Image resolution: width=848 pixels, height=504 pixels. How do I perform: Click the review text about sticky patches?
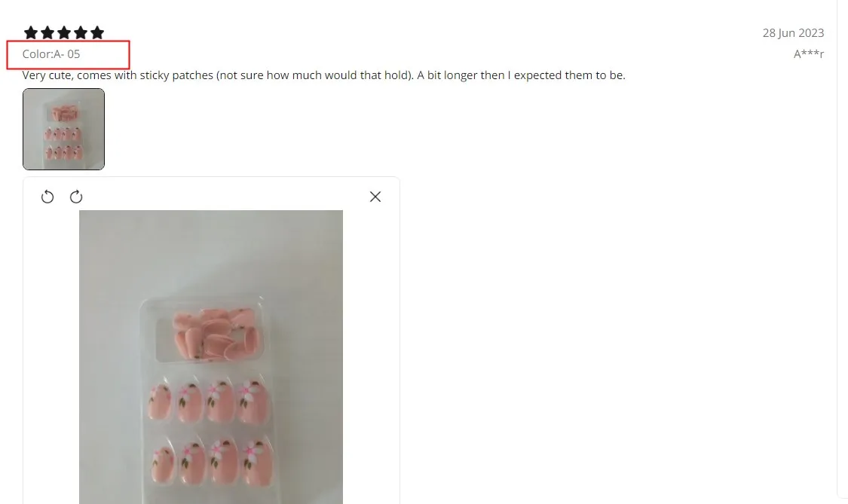(x=323, y=75)
